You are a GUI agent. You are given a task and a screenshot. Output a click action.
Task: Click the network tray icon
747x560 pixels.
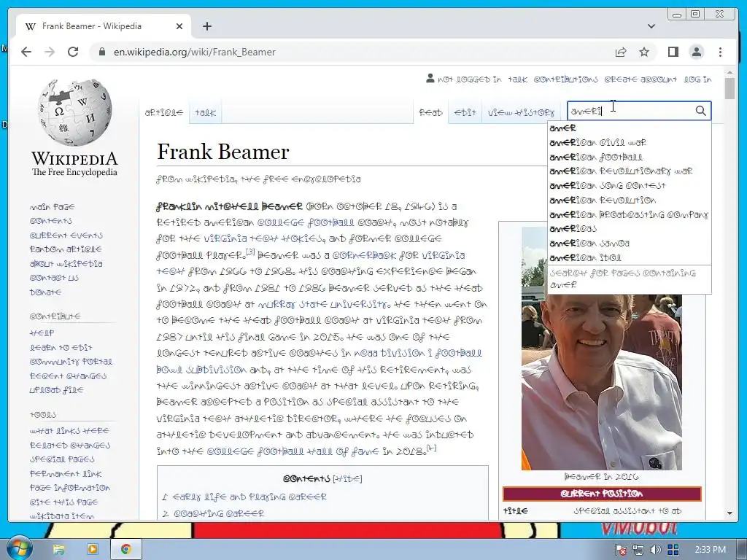click(638, 550)
